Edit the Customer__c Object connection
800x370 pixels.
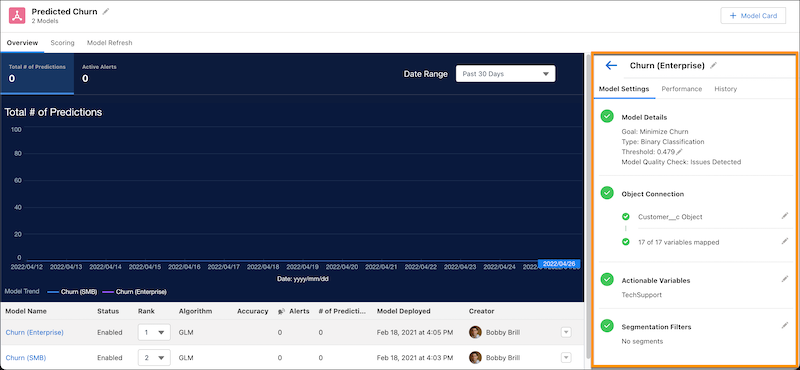785,216
